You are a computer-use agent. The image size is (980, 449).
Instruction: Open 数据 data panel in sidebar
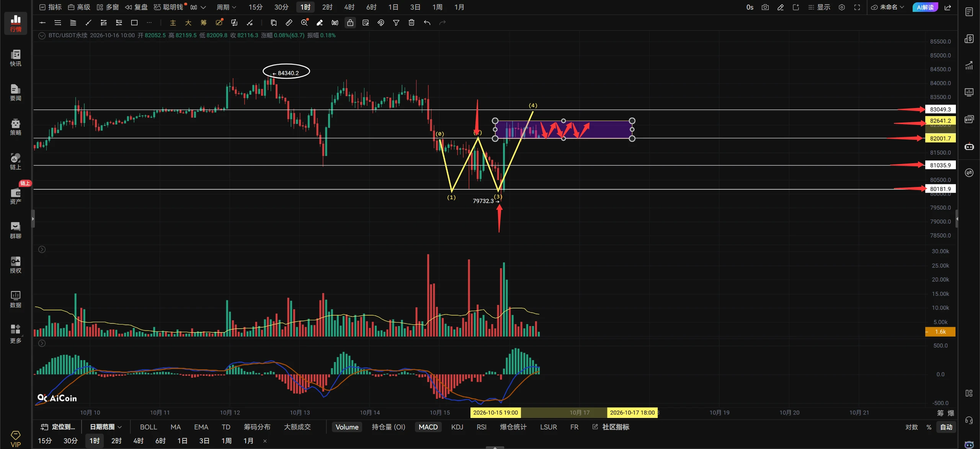pos(16,299)
